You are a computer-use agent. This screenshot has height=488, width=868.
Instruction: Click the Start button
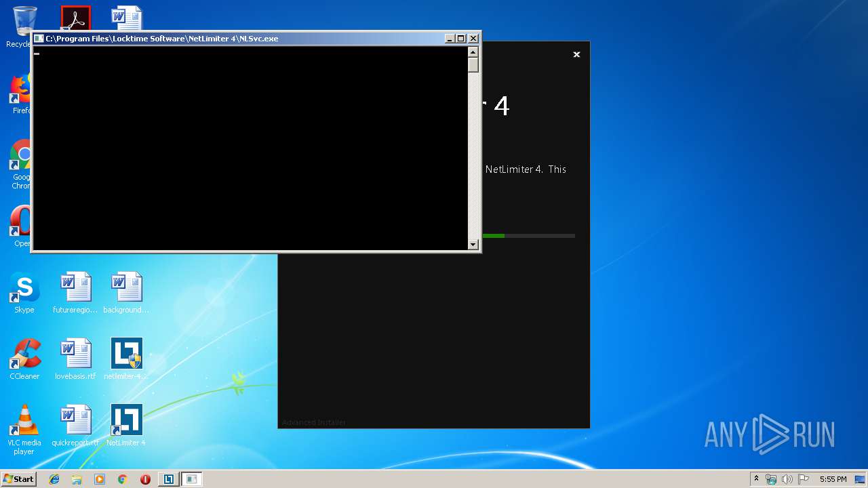tap(19, 479)
